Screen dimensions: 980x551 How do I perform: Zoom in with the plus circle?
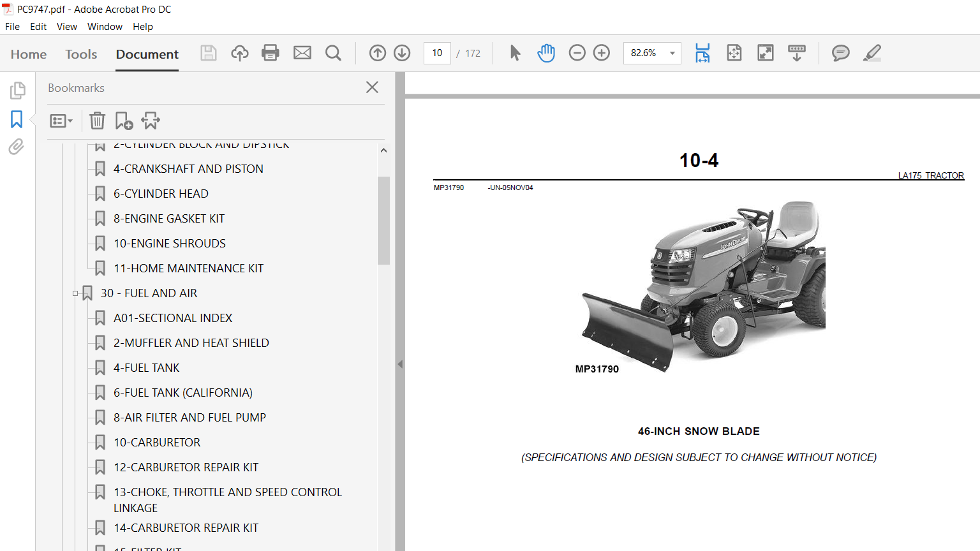click(602, 53)
